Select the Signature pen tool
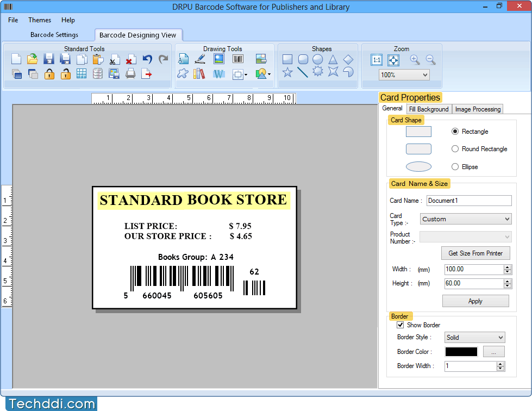The width and height of the screenshot is (532, 411). pyautogui.click(x=200, y=59)
